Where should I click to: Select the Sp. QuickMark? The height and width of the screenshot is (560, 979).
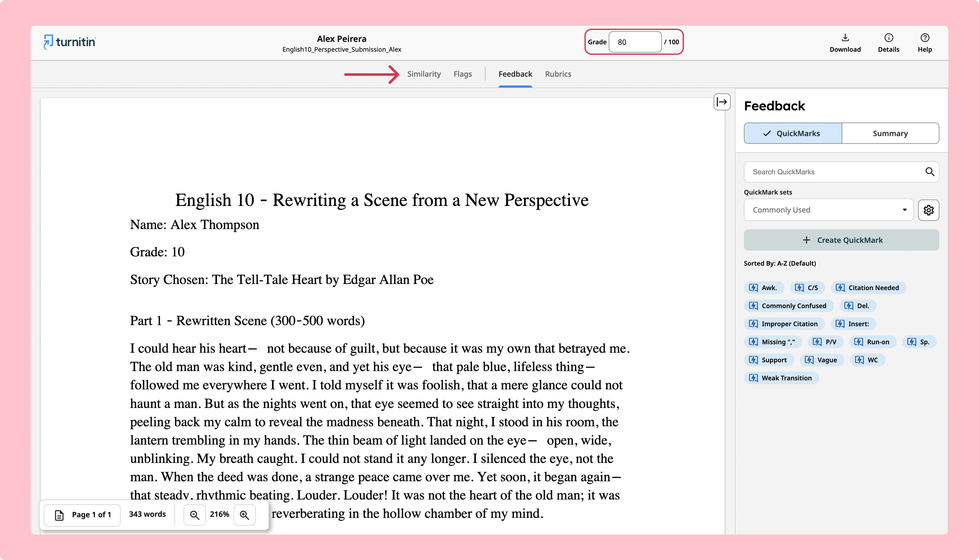tap(919, 342)
